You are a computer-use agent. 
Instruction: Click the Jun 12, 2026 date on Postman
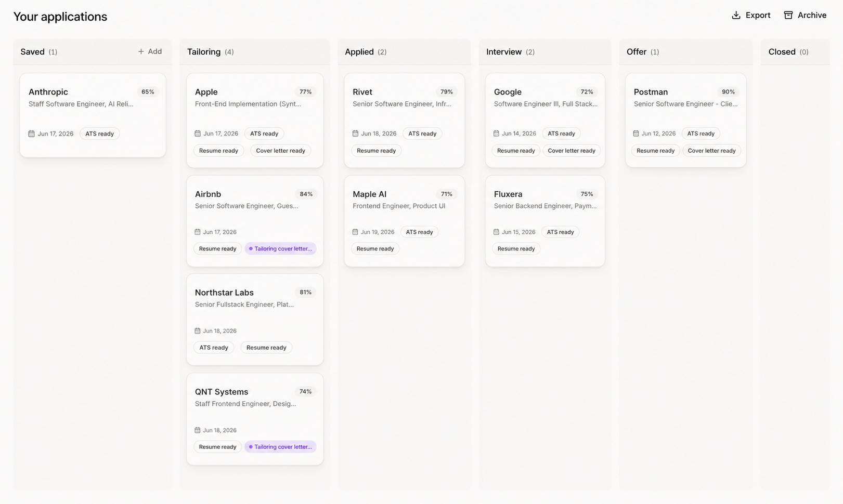pyautogui.click(x=658, y=134)
